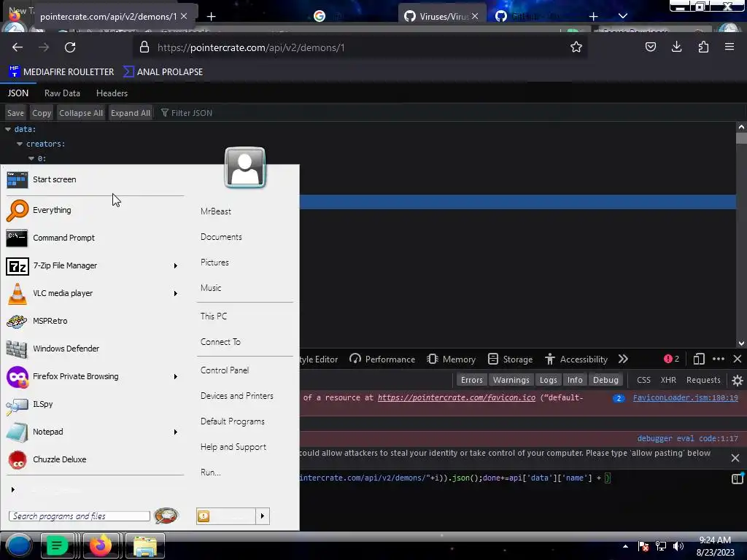Open the Pocket save icon

point(650,47)
